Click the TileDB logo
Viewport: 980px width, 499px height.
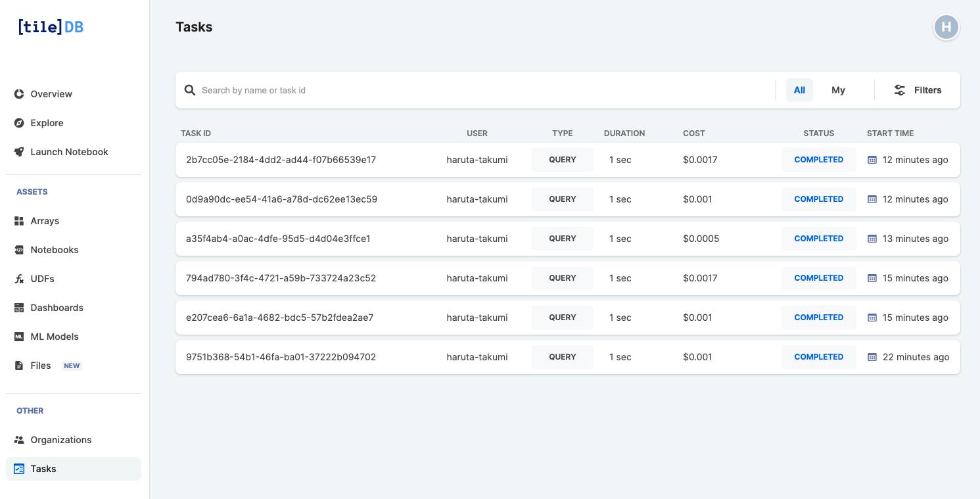tap(51, 27)
